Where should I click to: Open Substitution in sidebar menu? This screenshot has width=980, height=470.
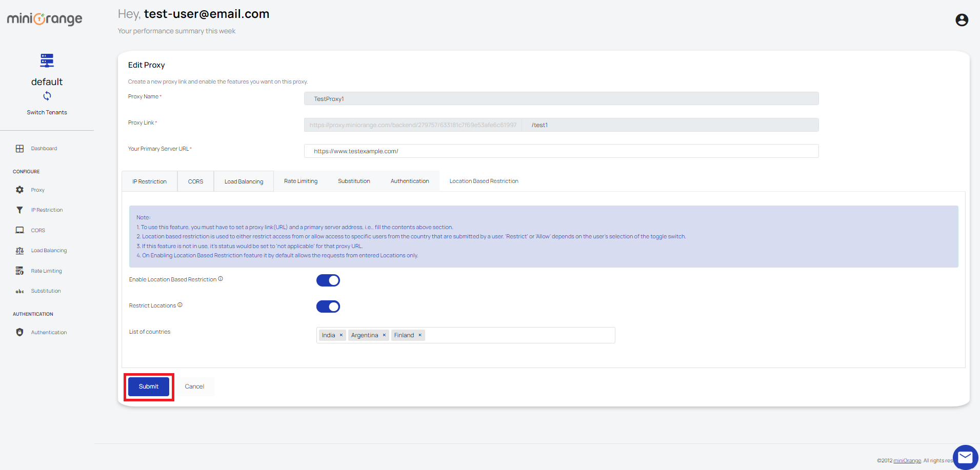click(x=46, y=291)
